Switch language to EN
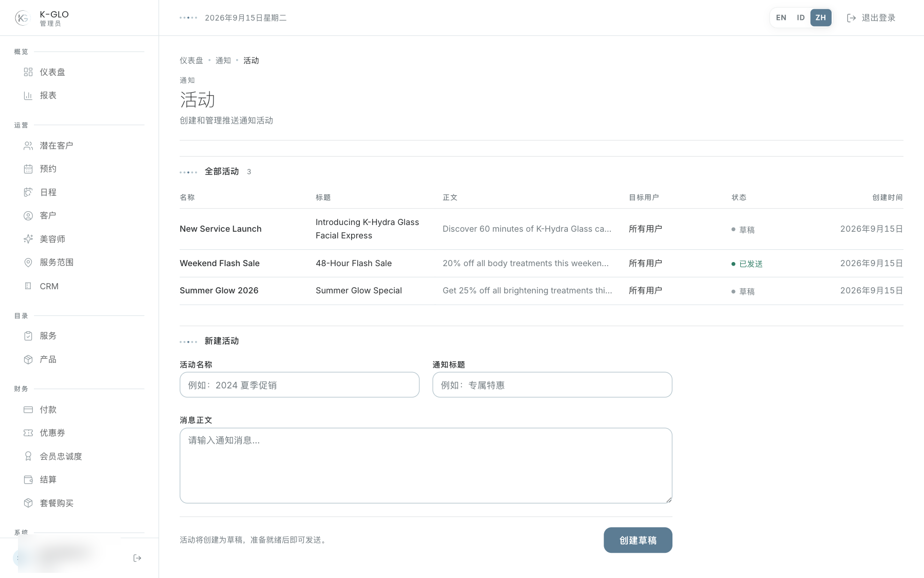924x578 pixels. point(781,17)
